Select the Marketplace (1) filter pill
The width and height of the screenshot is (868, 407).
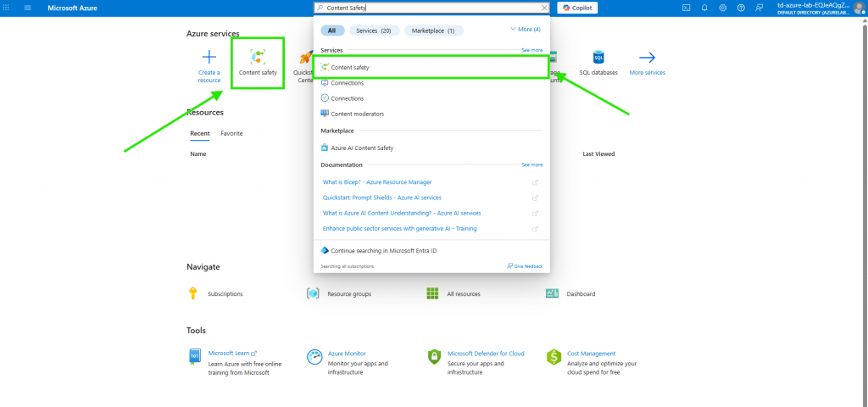click(434, 31)
